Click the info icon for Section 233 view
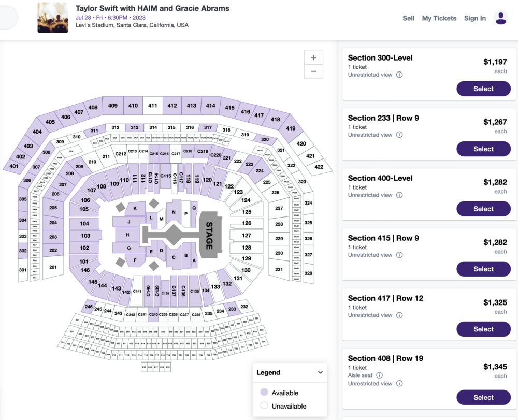518x420 pixels. 399,135
